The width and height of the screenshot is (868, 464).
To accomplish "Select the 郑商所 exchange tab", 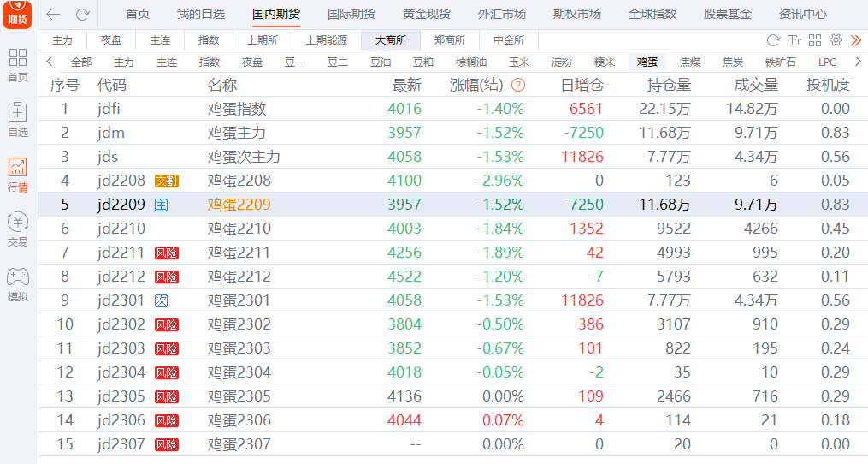I will (450, 40).
